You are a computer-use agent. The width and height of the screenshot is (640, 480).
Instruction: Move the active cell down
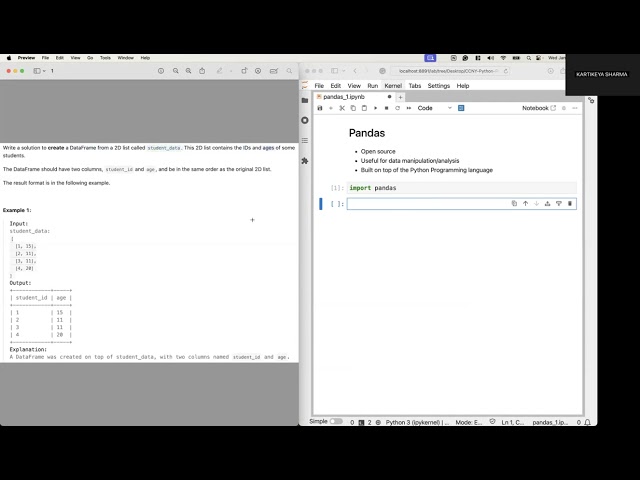[536, 203]
